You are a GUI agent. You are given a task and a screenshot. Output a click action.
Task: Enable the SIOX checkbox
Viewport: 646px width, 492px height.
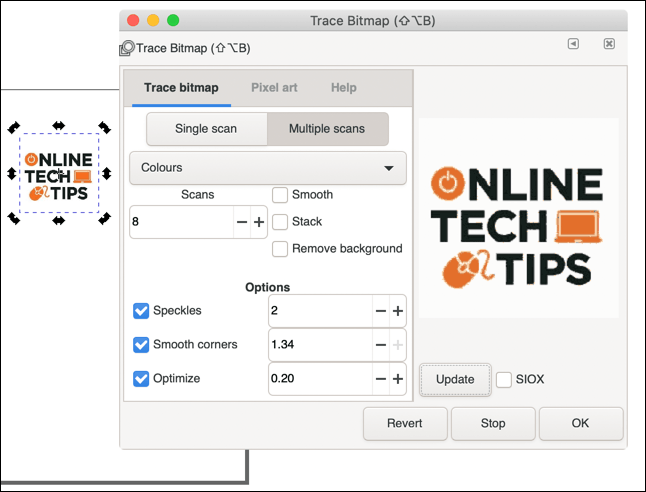tap(503, 380)
